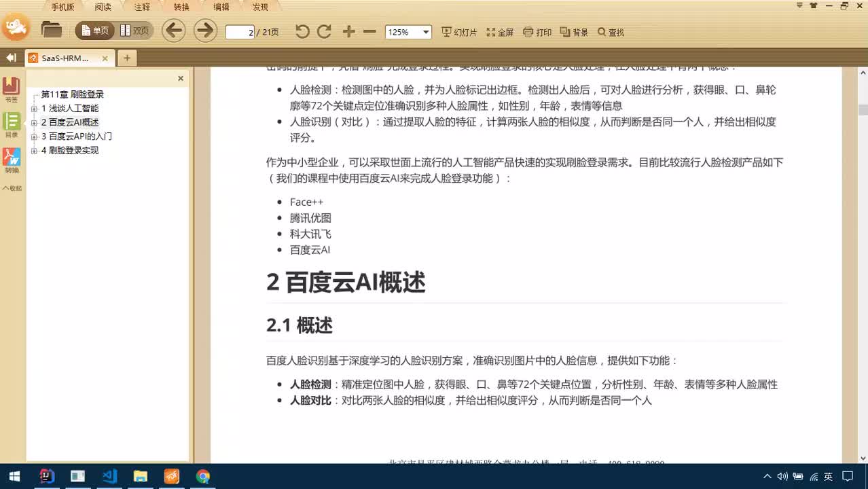The width and height of the screenshot is (868, 489).
Task: Click the page number input field
Action: pyautogui.click(x=240, y=32)
